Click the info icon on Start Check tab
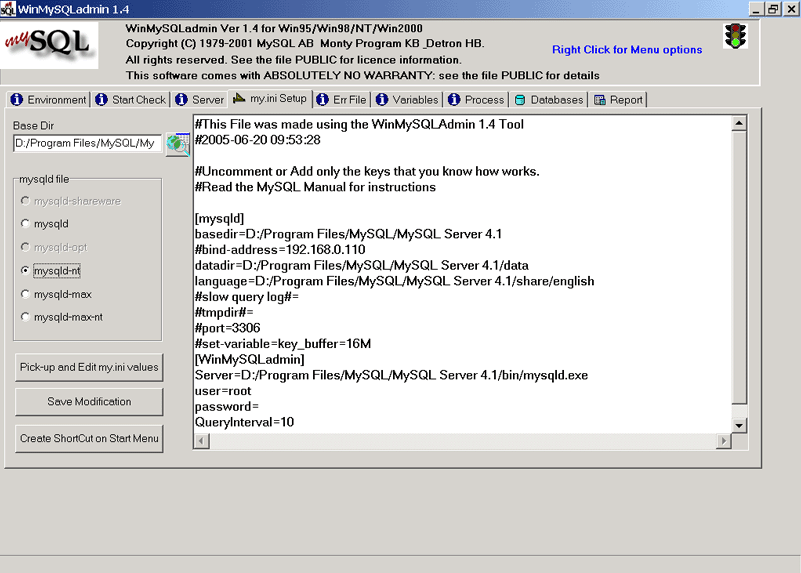The width and height of the screenshot is (801, 573). [102, 100]
